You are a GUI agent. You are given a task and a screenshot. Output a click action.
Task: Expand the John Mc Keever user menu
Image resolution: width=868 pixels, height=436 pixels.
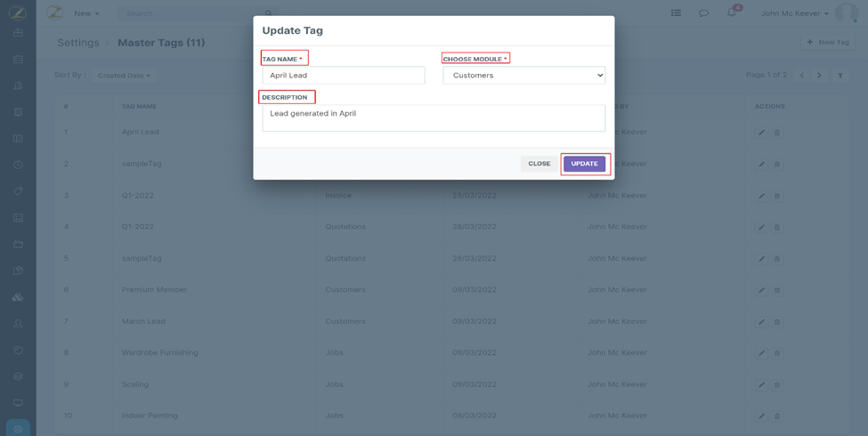pyautogui.click(x=795, y=13)
